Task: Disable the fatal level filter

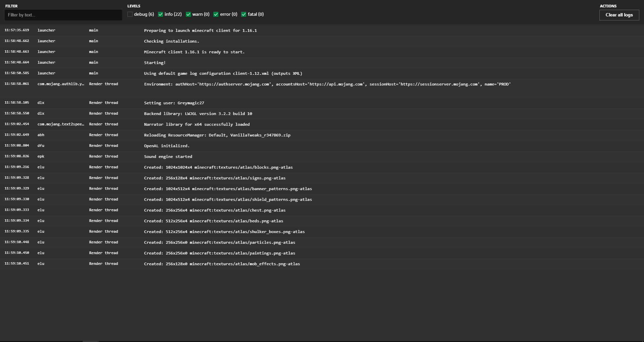Action: click(244, 14)
